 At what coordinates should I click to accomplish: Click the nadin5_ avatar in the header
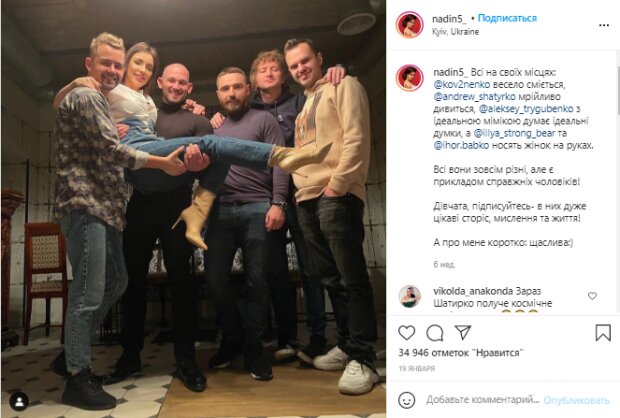(410, 25)
